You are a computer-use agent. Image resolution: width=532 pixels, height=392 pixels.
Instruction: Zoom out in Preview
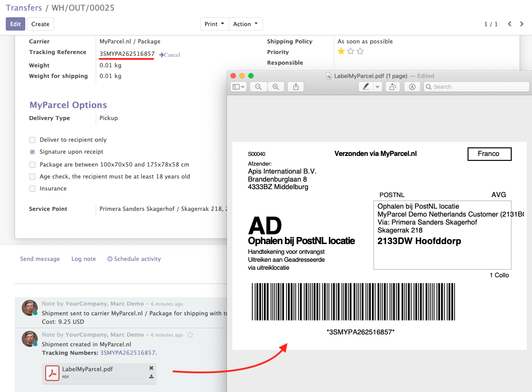click(258, 87)
